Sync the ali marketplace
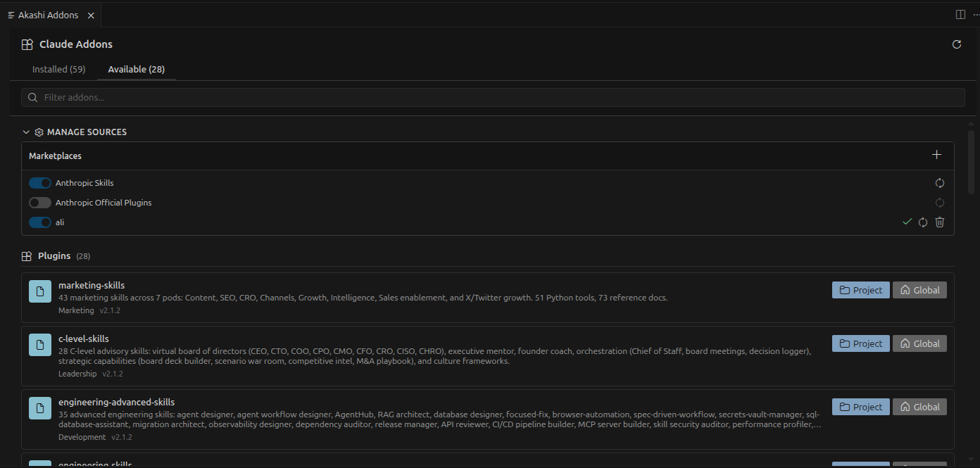Image resolution: width=980 pixels, height=468 pixels. [x=923, y=222]
